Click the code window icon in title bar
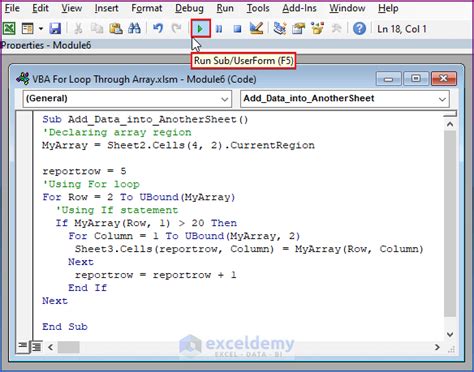Image resolution: width=474 pixels, height=372 pixels. click(23, 79)
